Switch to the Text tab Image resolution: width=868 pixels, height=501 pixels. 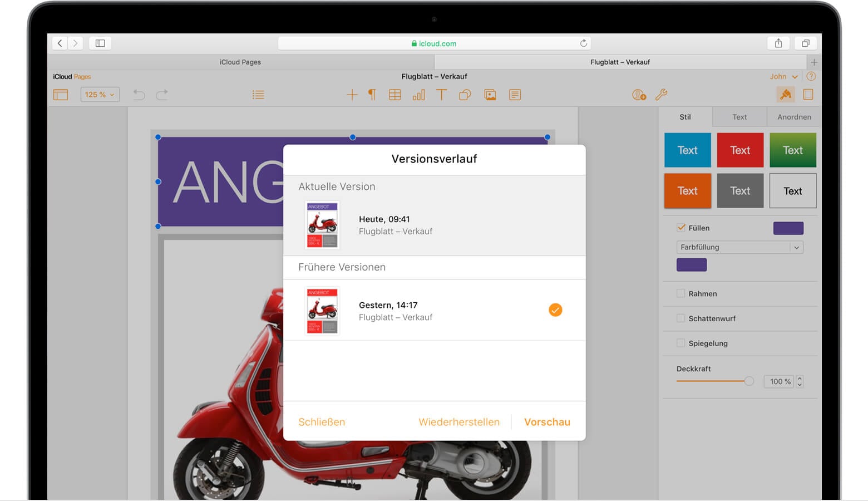coord(739,117)
